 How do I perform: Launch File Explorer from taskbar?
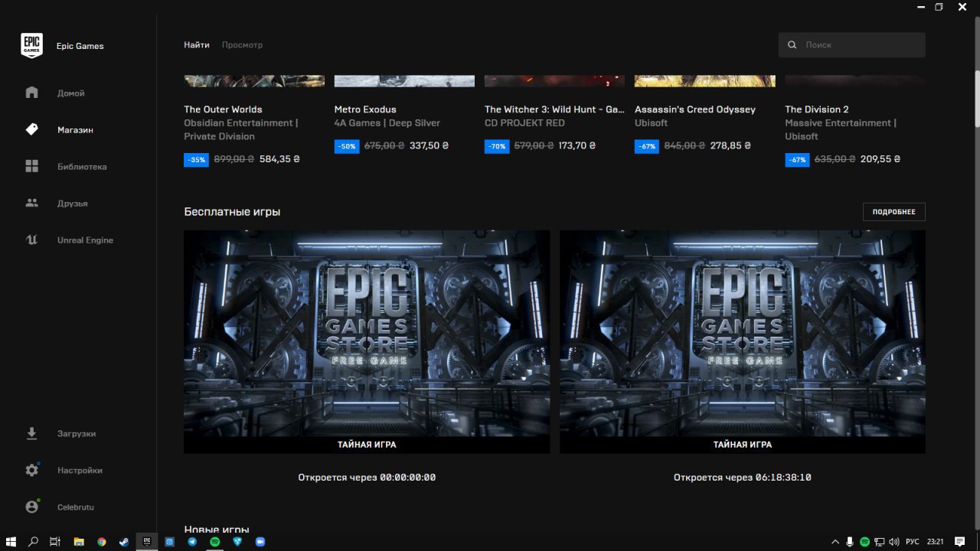click(79, 541)
